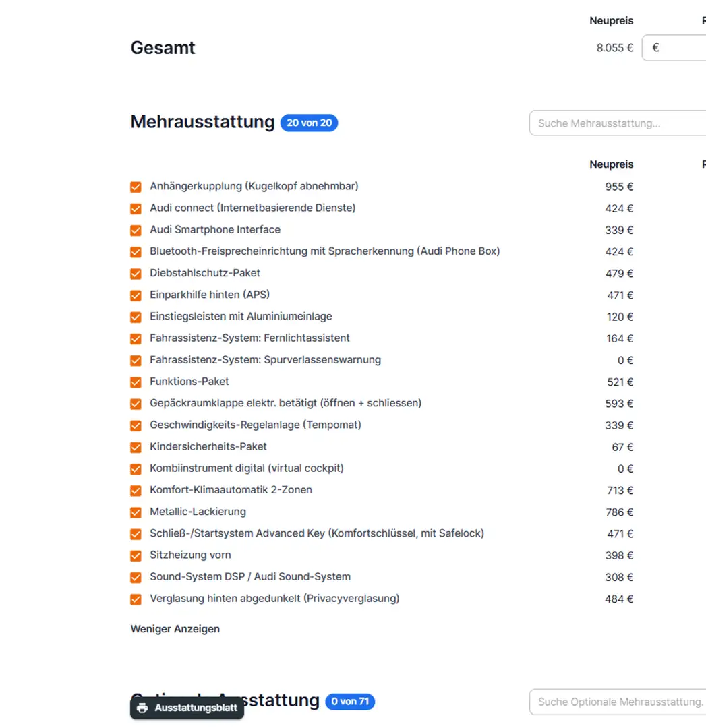The height and width of the screenshot is (728, 706).
Task: Uncheck Fernlichtassistent checkbox
Action: pos(136,338)
